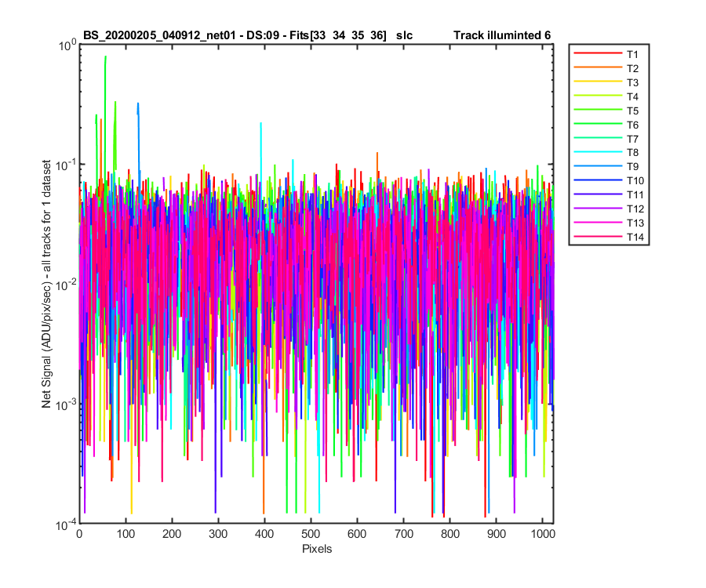
Task: Click the 'Track illuminted 6' title text
Action: (502, 35)
